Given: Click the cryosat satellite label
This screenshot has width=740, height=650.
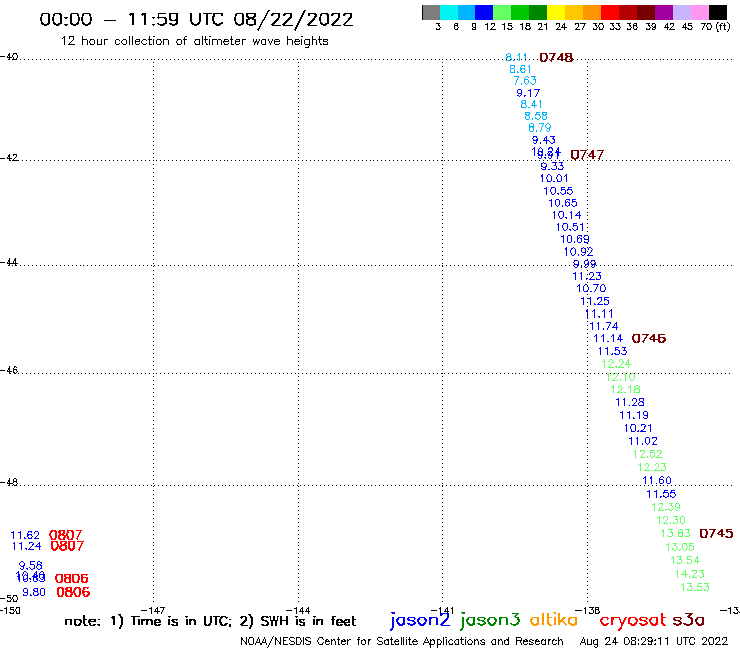Looking at the screenshot, I should coord(632,620).
